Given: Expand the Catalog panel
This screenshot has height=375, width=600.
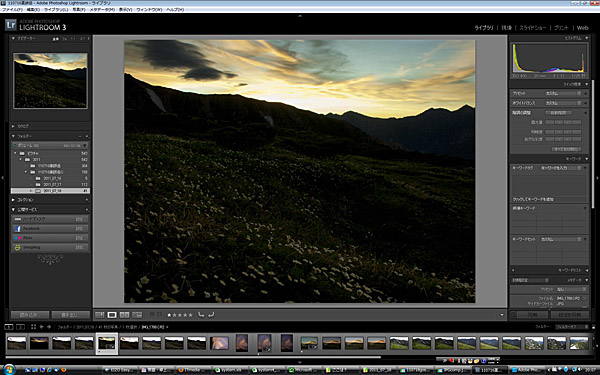Looking at the screenshot, I should click(x=13, y=126).
